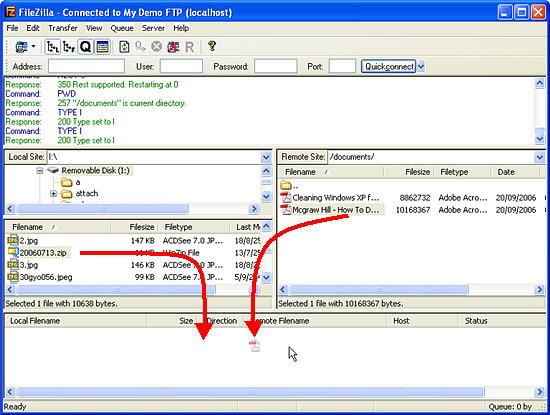This screenshot has height=415, width=550.
Task: Expand the attach folder node
Action: (x=53, y=194)
